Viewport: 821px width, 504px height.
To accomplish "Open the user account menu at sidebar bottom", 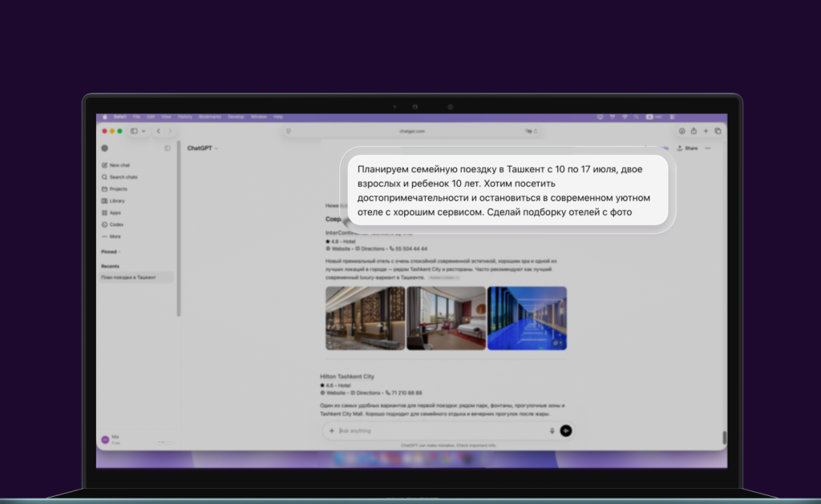I will point(111,440).
